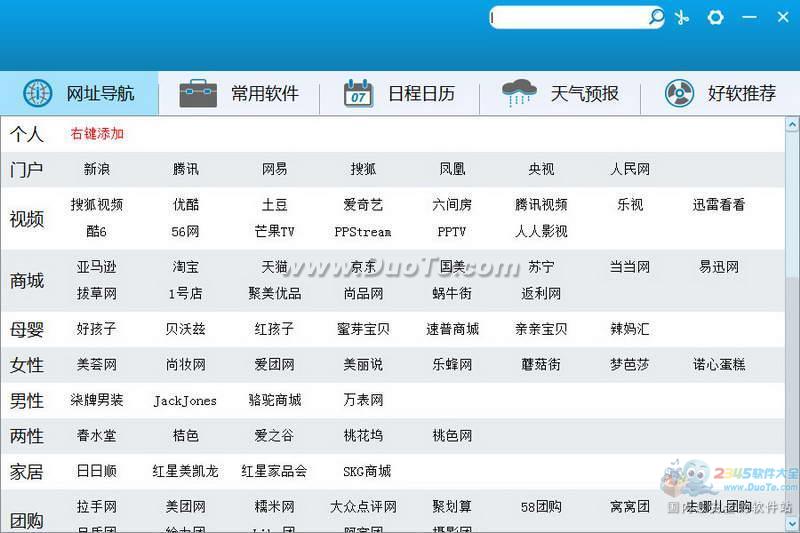Click the magnifier search icon
This screenshot has width=800, height=533.
pos(656,17)
